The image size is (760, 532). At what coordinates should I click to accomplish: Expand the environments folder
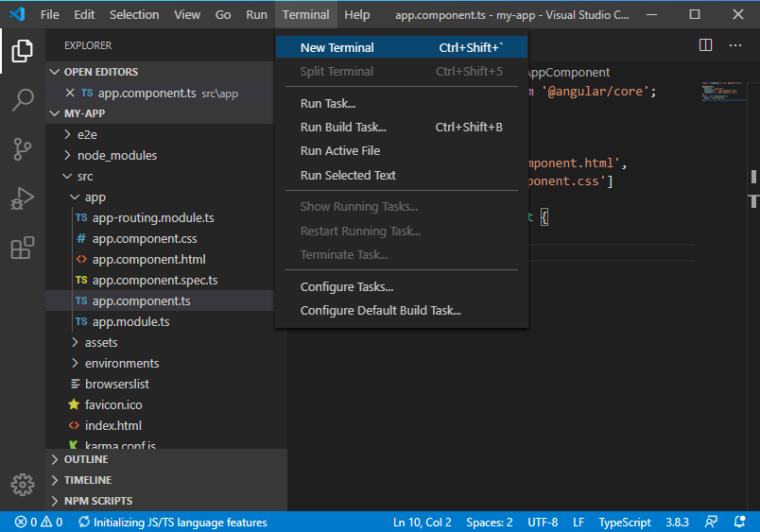[x=75, y=363]
